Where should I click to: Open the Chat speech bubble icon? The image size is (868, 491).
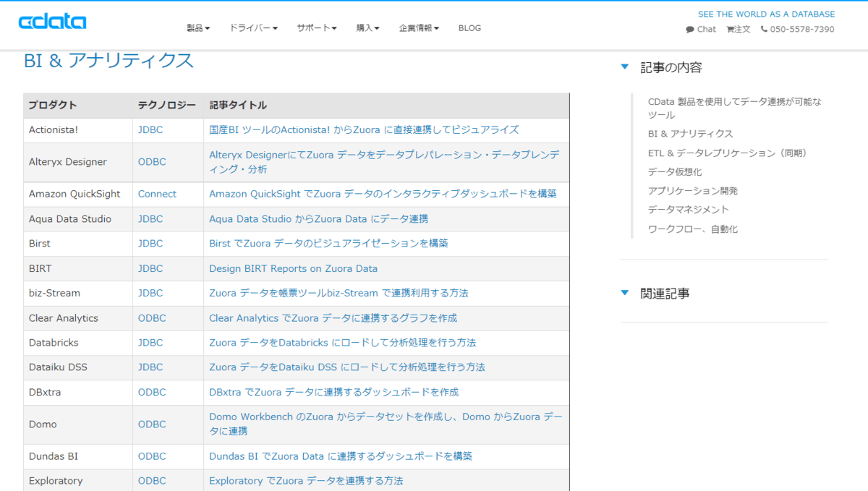(x=690, y=30)
